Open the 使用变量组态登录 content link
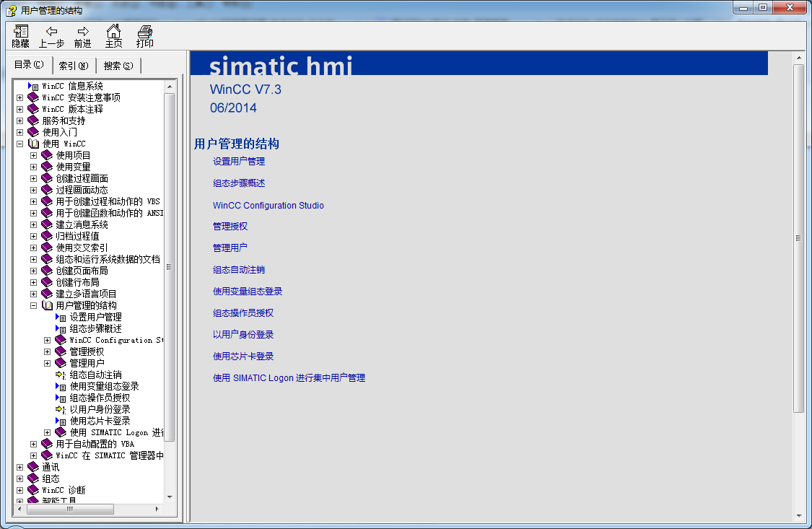Image resolution: width=812 pixels, height=529 pixels. 248,292
